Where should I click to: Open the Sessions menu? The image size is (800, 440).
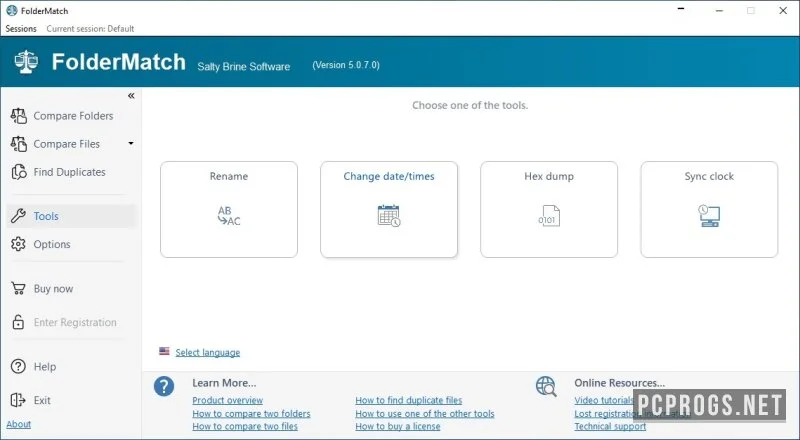point(21,29)
